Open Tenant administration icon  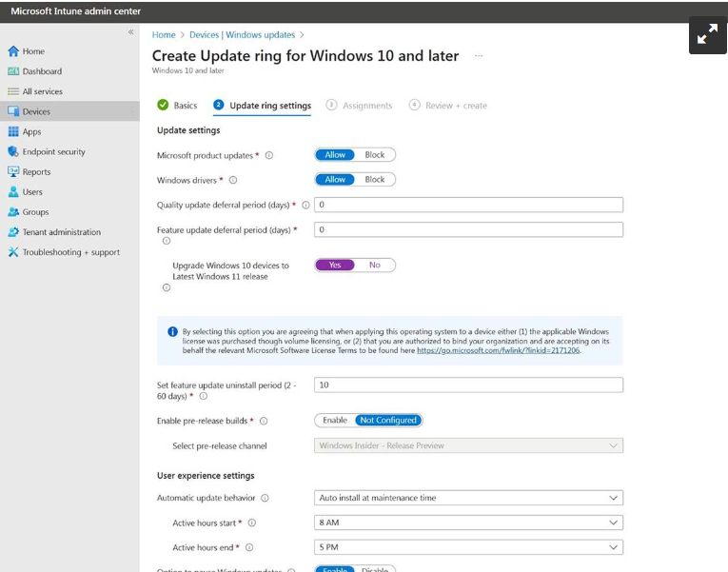13,232
